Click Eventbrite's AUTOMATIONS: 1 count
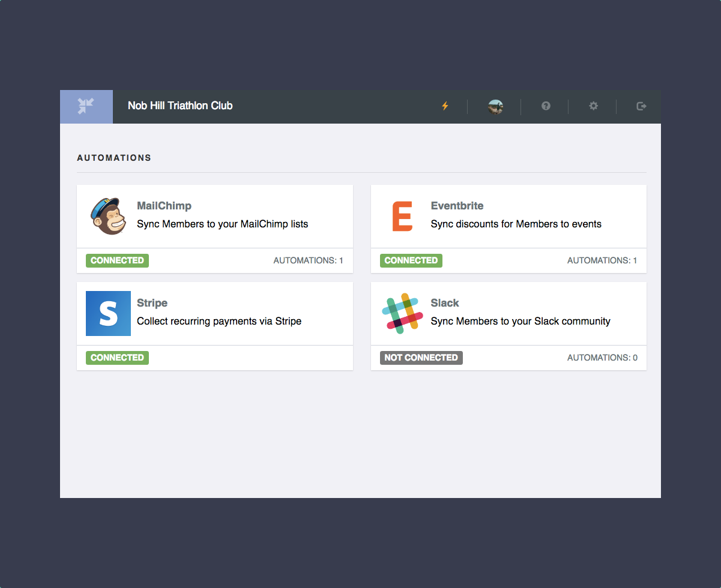This screenshot has height=588, width=721. click(x=602, y=260)
